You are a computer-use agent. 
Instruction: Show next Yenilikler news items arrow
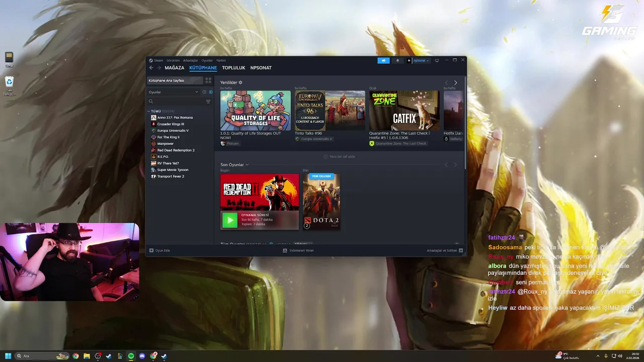[x=456, y=82]
